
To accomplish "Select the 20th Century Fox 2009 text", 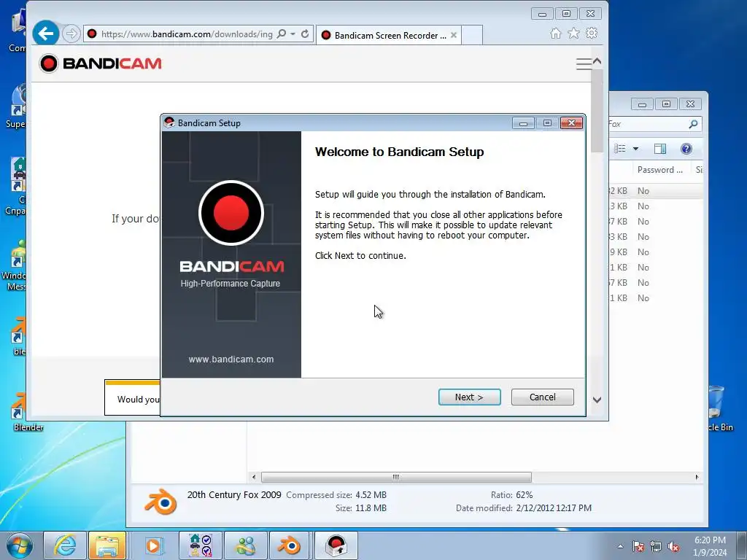I will click(x=234, y=495).
